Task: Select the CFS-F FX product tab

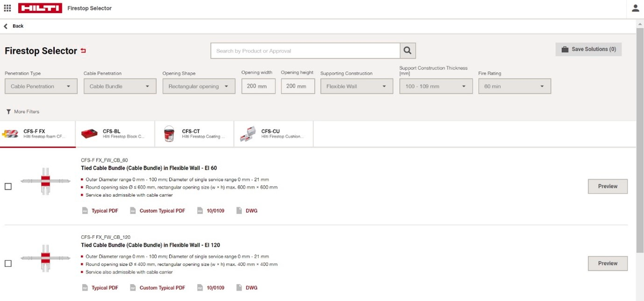Action: (38, 134)
